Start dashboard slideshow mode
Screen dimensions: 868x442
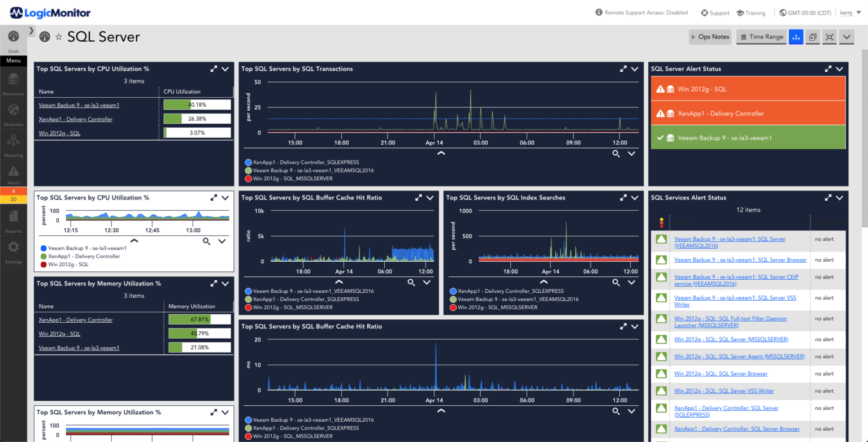(812, 37)
